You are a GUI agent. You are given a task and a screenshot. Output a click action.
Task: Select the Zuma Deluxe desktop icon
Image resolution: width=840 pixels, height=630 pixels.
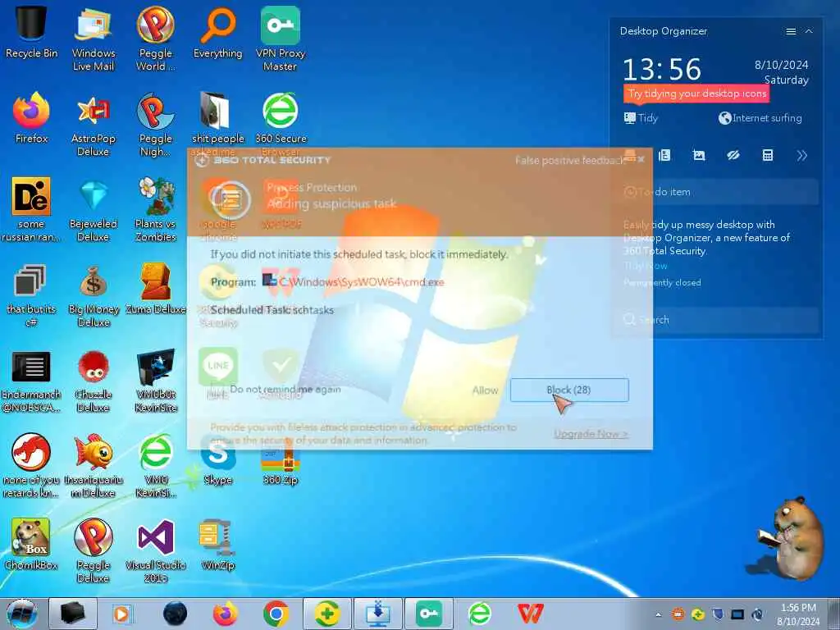pos(155,290)
